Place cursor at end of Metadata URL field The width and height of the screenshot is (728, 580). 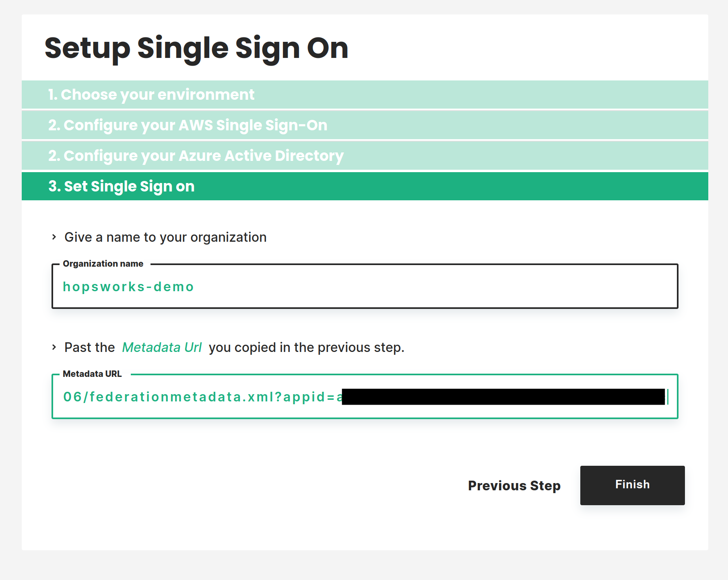(668, 397)
